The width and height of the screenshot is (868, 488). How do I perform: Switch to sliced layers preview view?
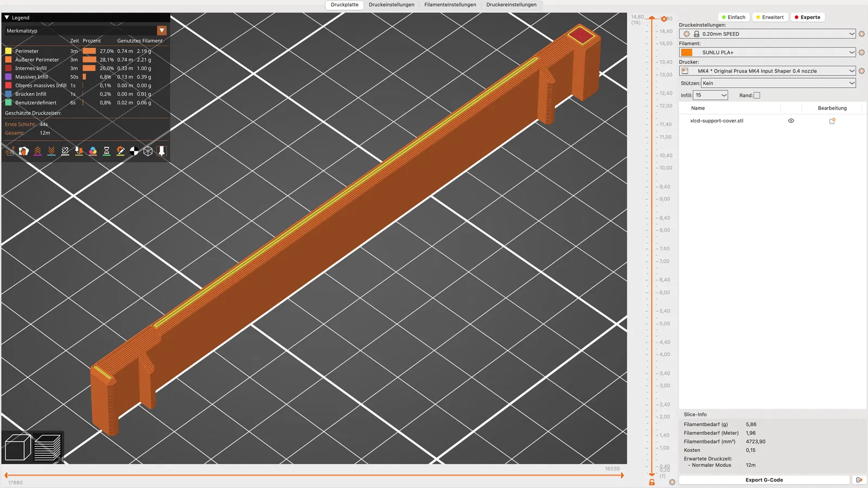(48, 447)
